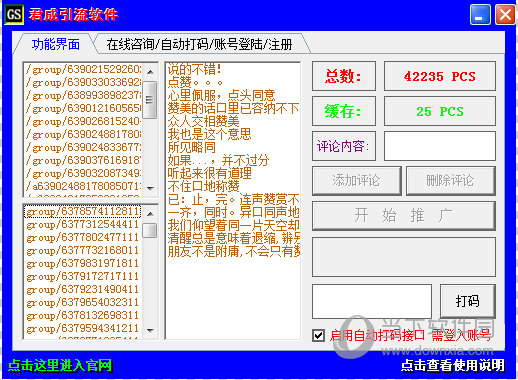Select comment 心里佩服,点头同意

click(x=233, y=95)
